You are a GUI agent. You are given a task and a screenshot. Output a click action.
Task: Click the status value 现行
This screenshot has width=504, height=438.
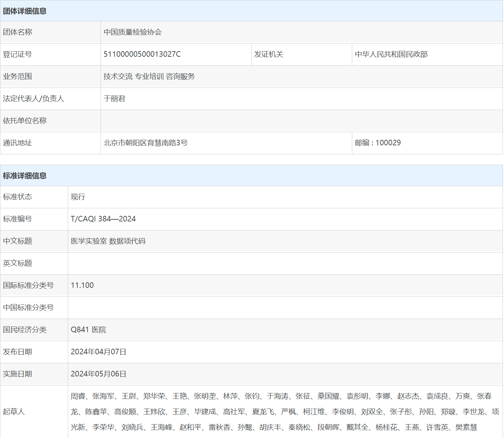click(78, 197)
